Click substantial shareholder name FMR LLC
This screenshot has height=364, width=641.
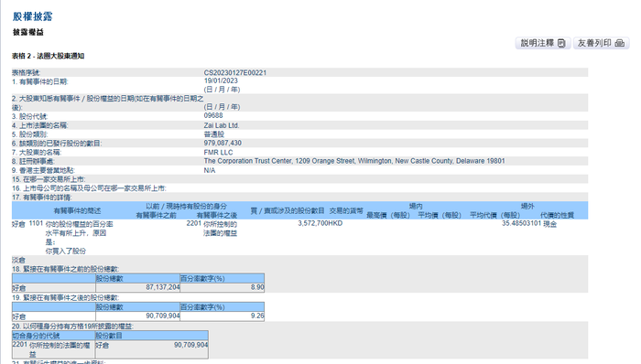[x=218, y=152]
